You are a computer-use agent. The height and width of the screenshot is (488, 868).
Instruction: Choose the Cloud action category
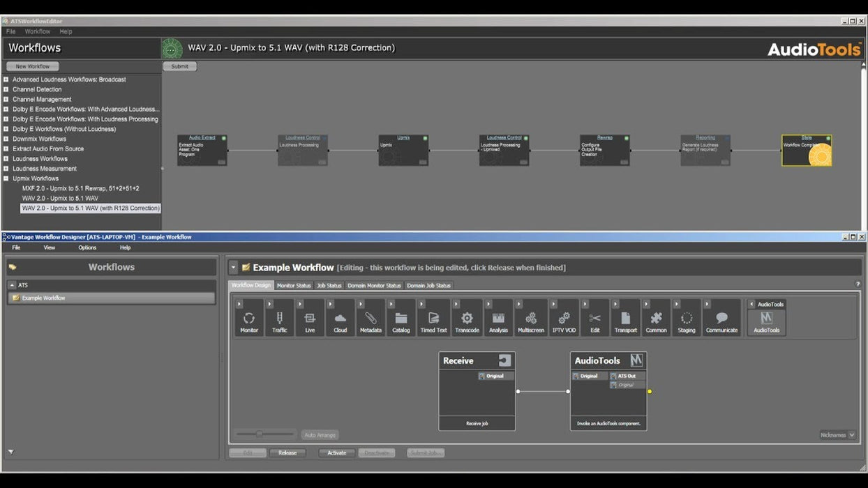point(340,319)
